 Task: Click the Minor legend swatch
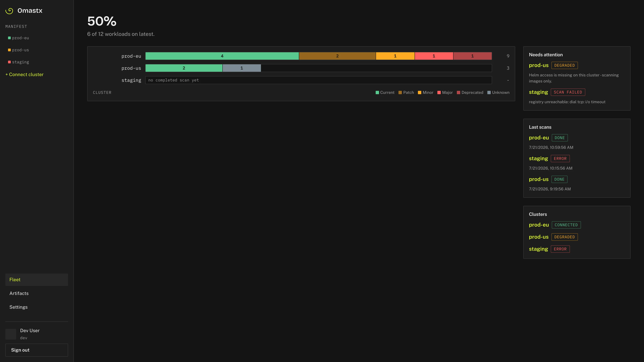tap(419, 93)
